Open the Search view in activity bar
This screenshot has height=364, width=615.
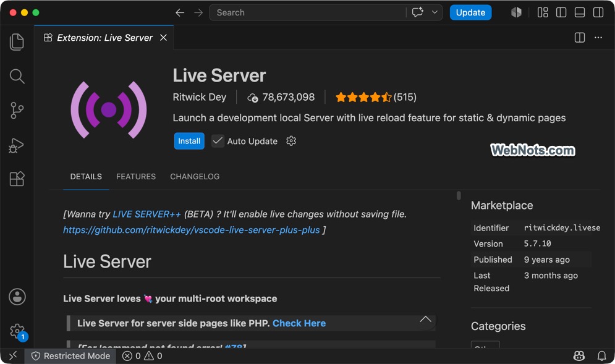pos(17,76)
